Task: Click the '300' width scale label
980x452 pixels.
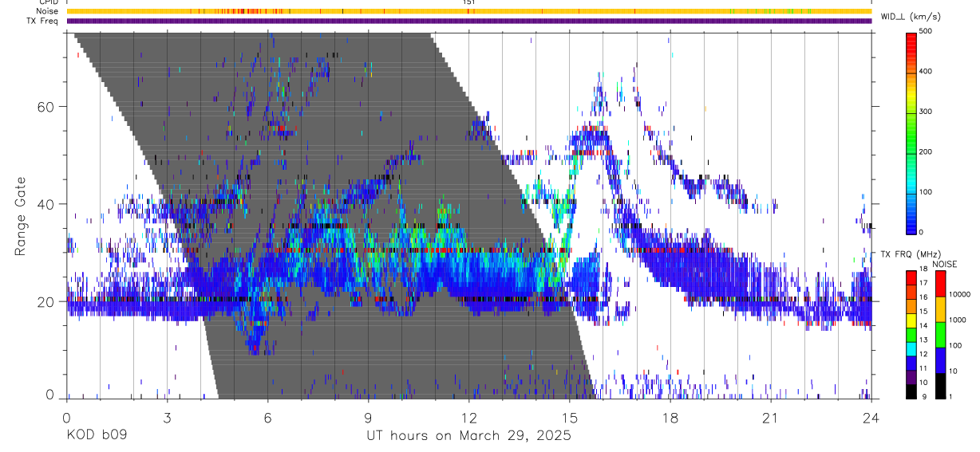Action: pyautogui.click(x=927, y=112)
